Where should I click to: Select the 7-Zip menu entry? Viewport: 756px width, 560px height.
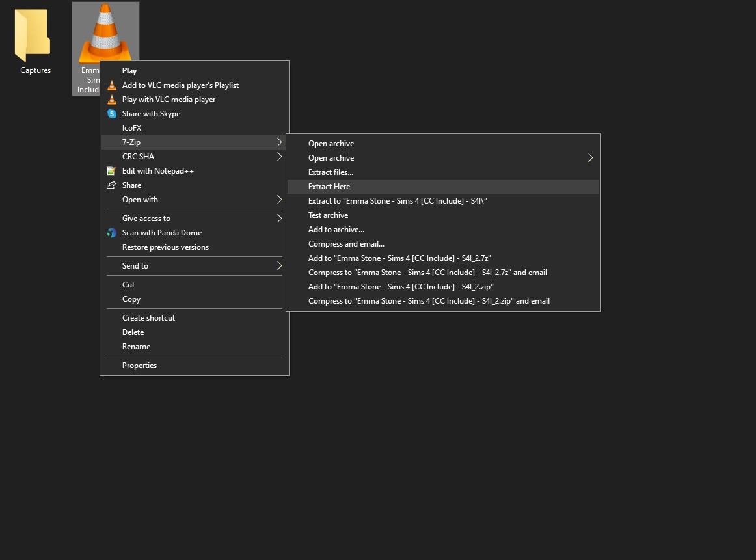[x=195, y=142]
